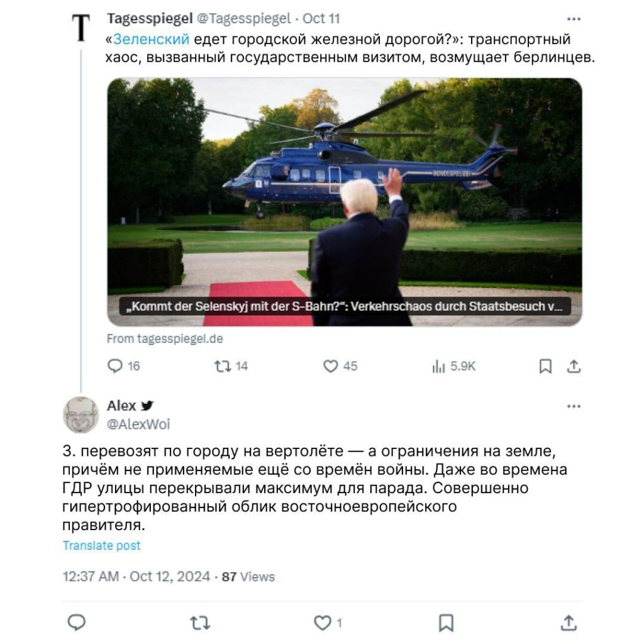The image size is (644, 644).
Task: Click the Translate post link
Action: pyautogui.click(x=101, y=545)
